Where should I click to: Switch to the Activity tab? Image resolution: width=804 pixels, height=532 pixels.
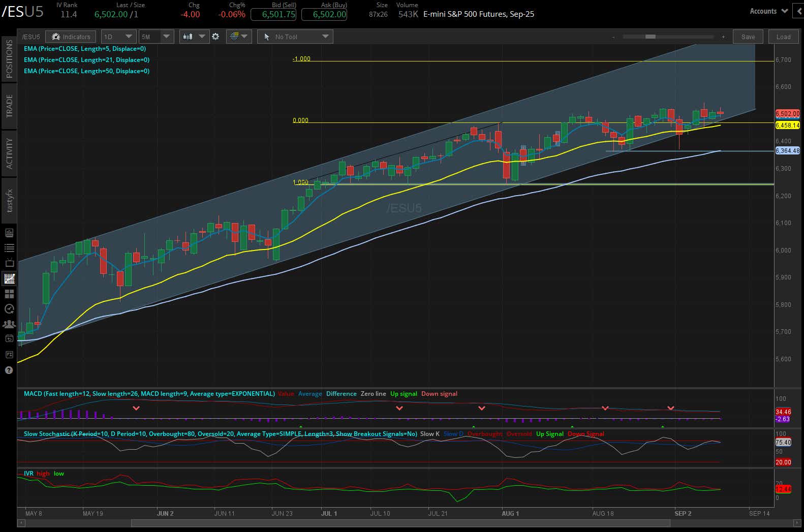click(9, 153)
